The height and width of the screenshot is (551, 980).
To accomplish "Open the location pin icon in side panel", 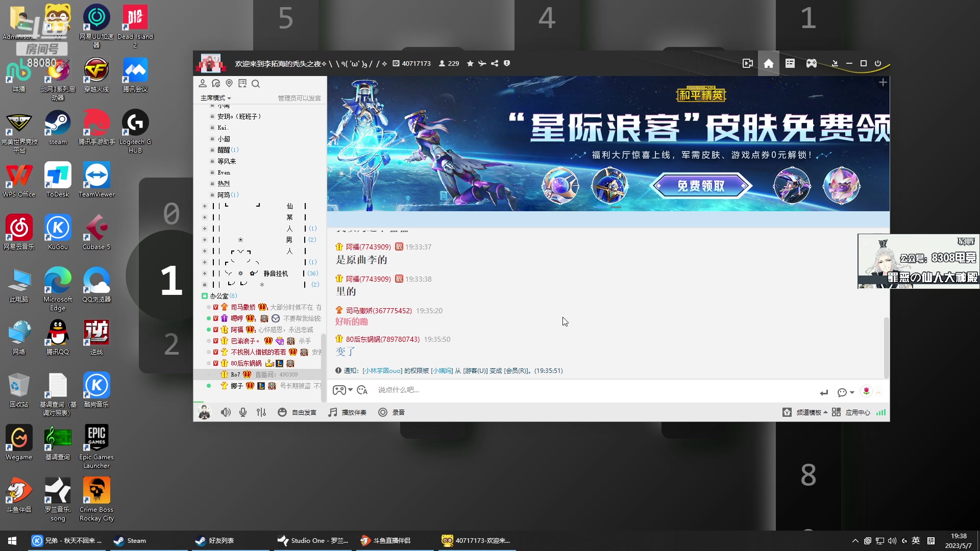I will point(229,84).
